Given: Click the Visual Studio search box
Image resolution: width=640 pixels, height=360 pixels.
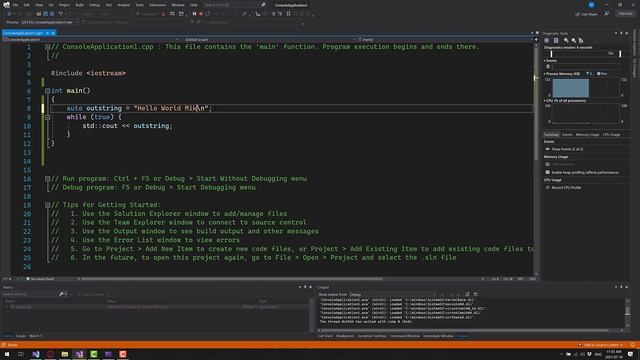Looking at the screenshot, I should 234,5.
